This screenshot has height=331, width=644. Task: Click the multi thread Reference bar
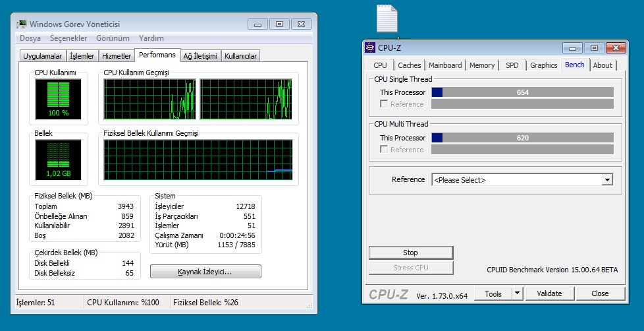pyautogui.click(x=522, y=149)
